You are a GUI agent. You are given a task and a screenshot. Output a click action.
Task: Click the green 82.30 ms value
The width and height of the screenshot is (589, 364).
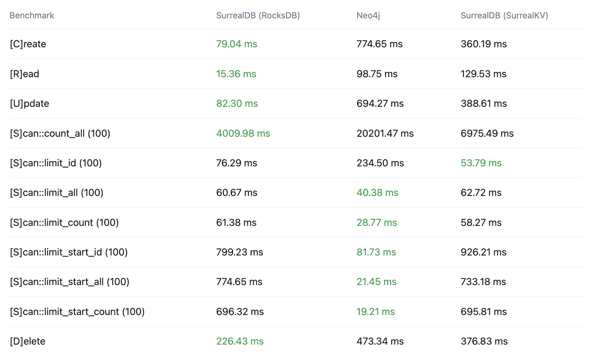(237, 103)
